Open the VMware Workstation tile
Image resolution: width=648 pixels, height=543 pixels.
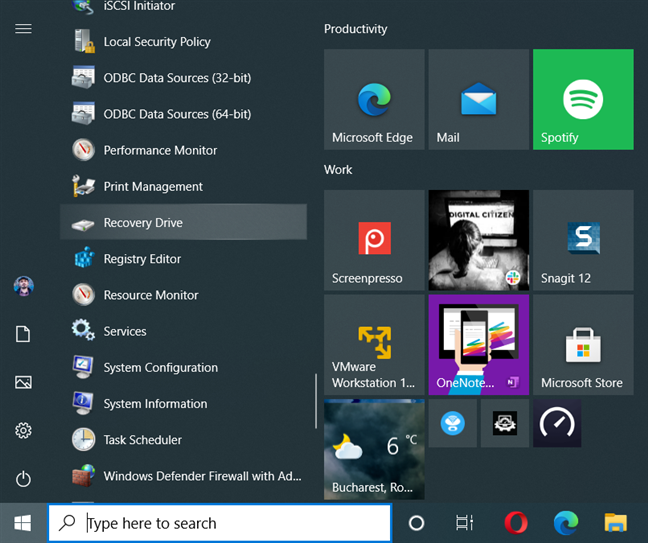374,345
